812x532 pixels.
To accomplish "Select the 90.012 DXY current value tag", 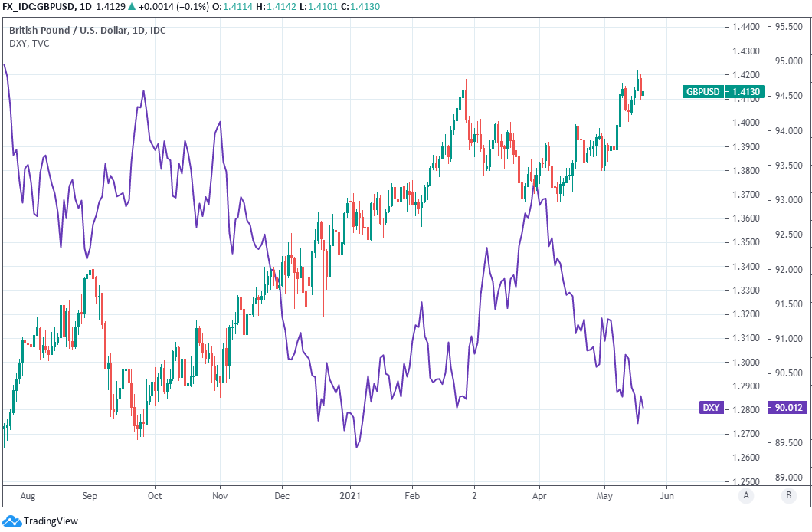I will click(x=790, y=408).
